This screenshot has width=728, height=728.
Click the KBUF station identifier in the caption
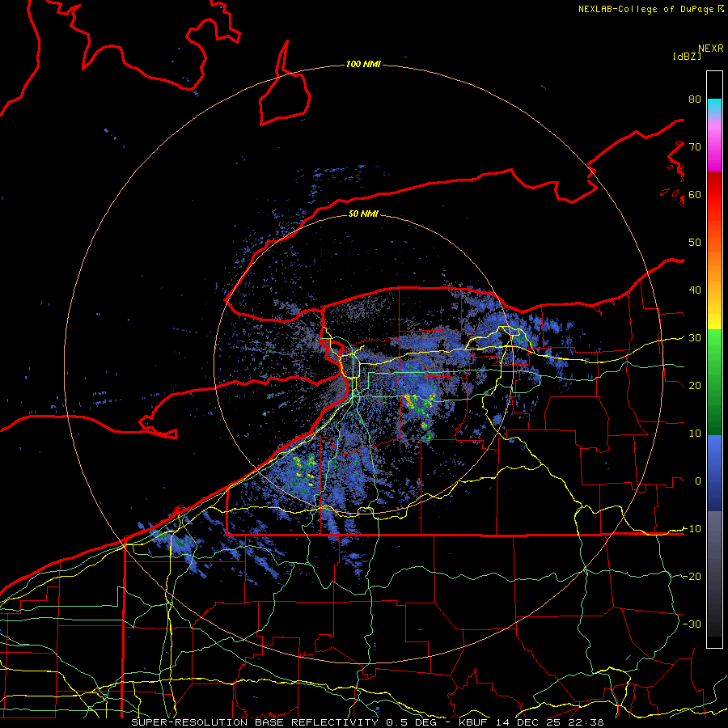[x=475, y=722]
